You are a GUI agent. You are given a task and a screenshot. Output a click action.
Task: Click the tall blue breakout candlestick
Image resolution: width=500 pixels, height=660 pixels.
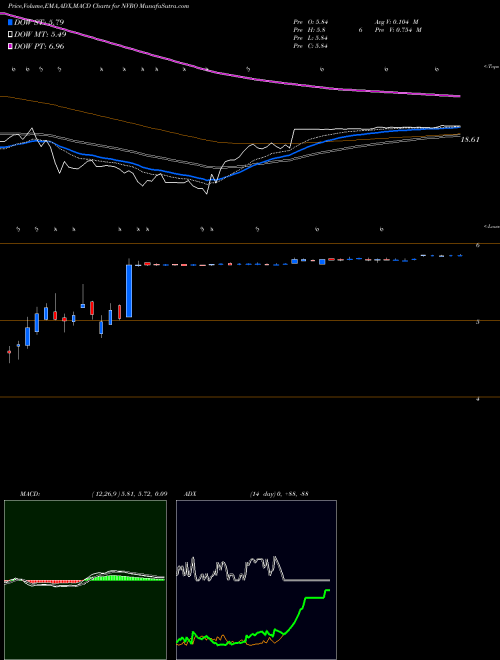pos(129,290)
